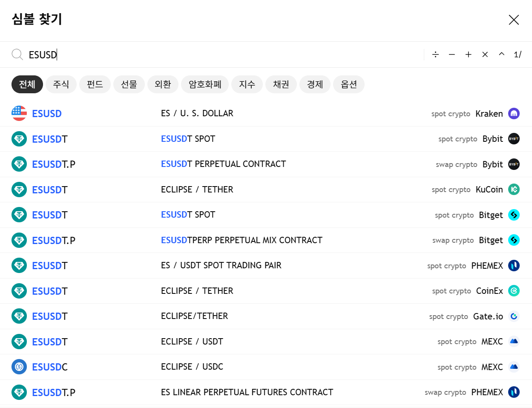Viewport: 532px width, 408px height.
Task: Click MEXC logo in ECLIPSE / USDT row
Action: pyautogui.click(x=514, y=342)
